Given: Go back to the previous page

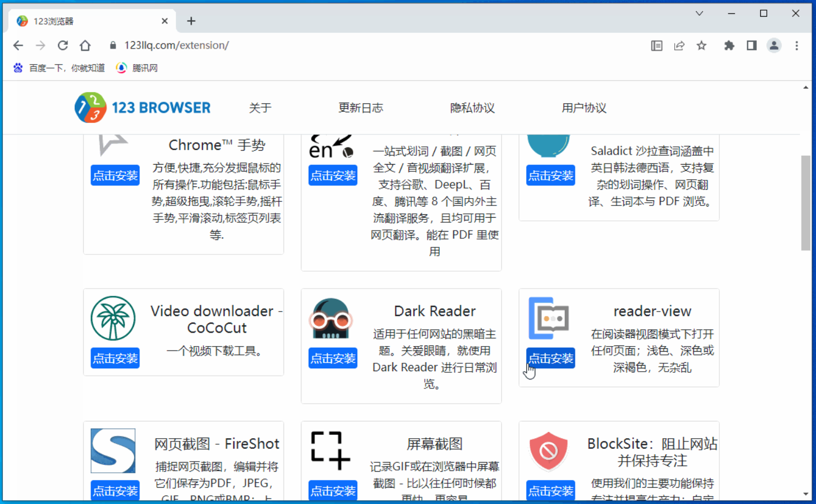Looking at the screenshot, I should [18, 45].
